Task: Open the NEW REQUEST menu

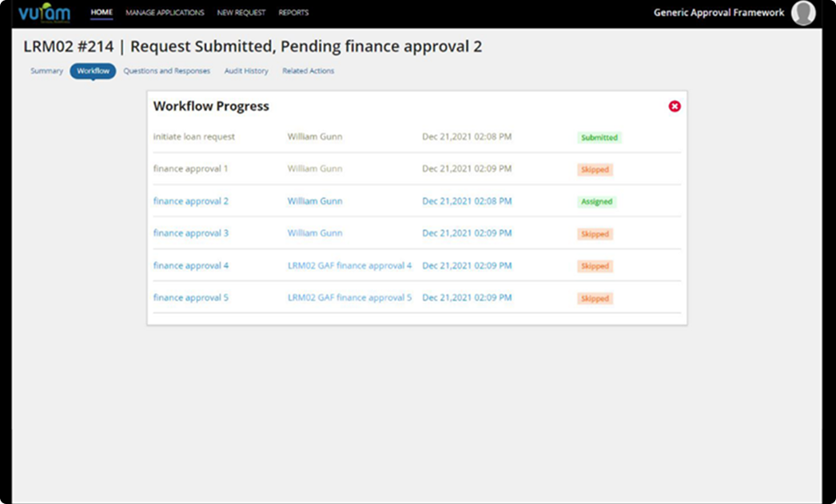Action: (x=241, y=13)
